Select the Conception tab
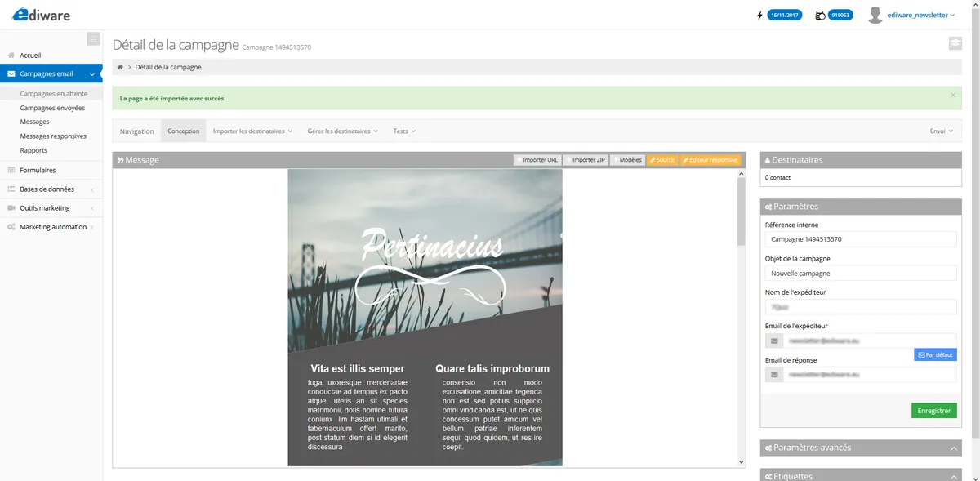Viewport: 980px width, 481px height. point(184,131)
